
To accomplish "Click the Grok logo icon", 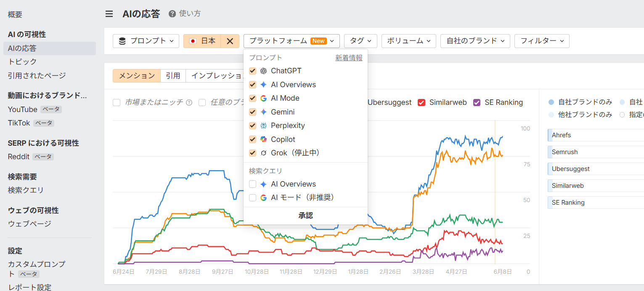I will coord(264,153).
